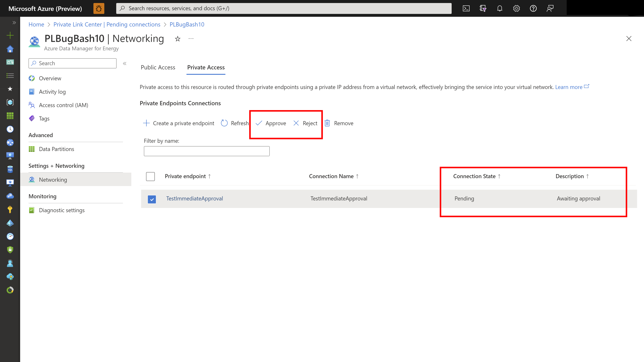Expand the far-left icon bar with the chevrons
The width and height of the screenshot is (644, 362).
coord(14,23)
